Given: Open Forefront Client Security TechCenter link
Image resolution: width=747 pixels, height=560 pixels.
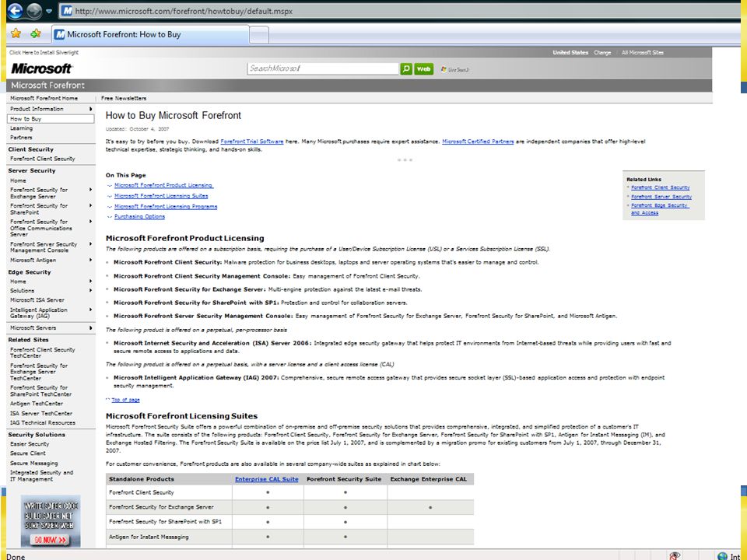Looking at the screenshot, I should click(42, 352).
